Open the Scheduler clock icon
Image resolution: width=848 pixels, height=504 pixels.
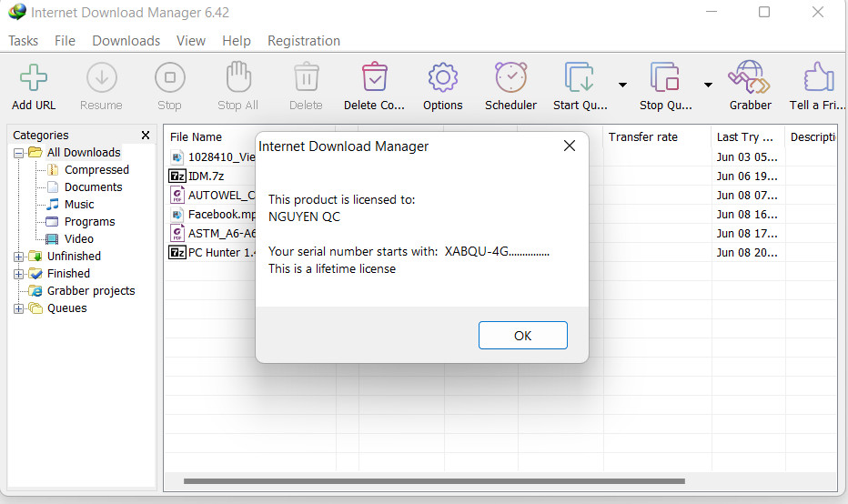[510, 76]
